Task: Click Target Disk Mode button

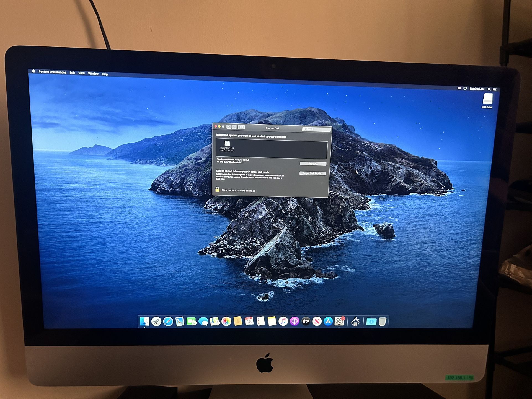Action: [312, 173]
